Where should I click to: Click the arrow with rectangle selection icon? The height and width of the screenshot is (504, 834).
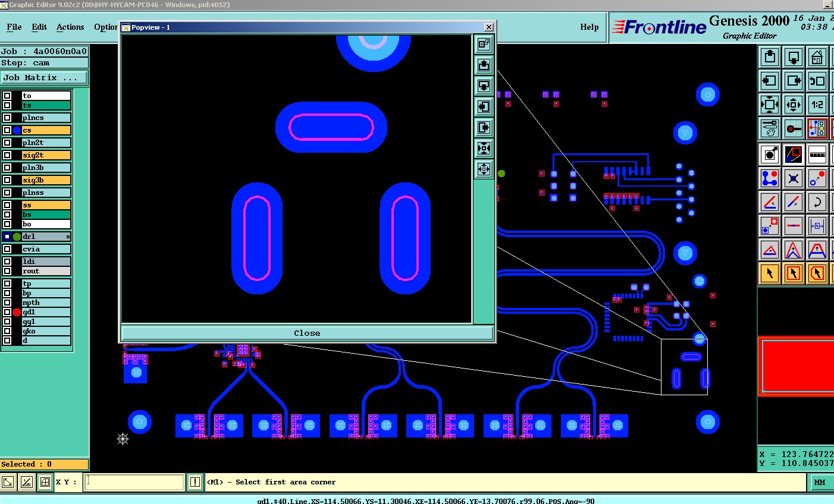pyautogui.click(x=794, y=273)
